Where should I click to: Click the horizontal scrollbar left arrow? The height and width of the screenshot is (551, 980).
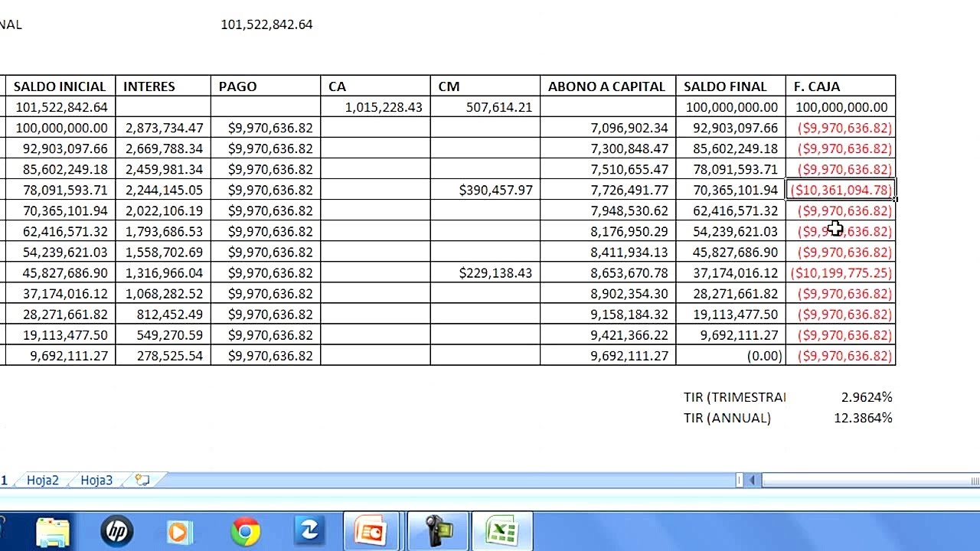pos(752,480)
